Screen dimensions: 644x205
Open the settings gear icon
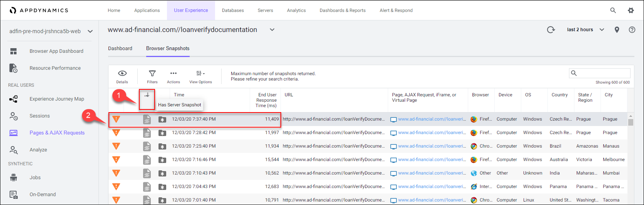[631, 10]
